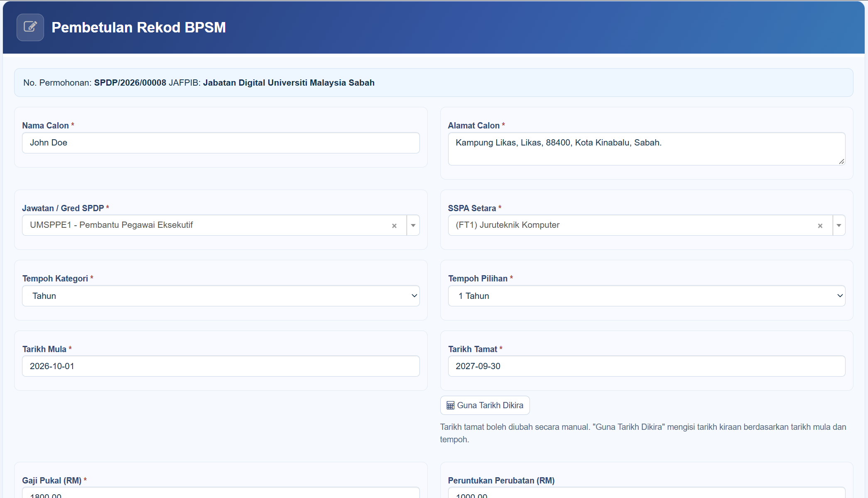Click the help text about Tarikh tamat
This screenshot has width=868, height=498.
[643, 433]
